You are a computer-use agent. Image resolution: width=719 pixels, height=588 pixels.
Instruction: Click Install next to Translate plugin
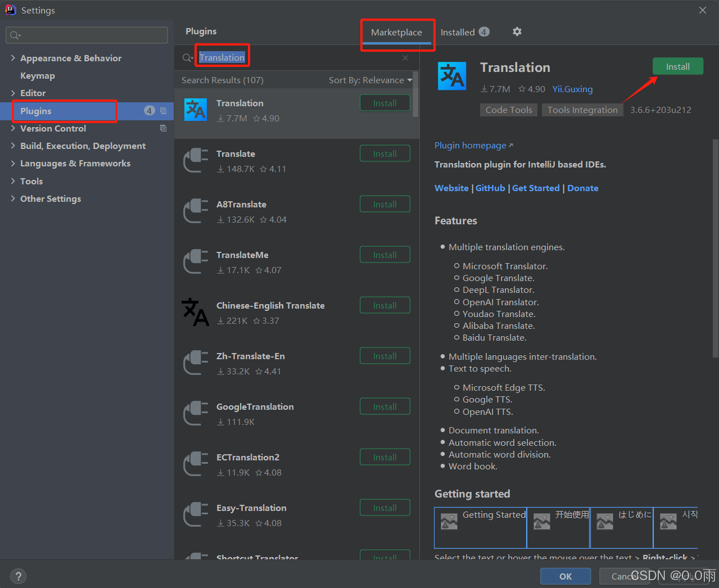(385, 153)
